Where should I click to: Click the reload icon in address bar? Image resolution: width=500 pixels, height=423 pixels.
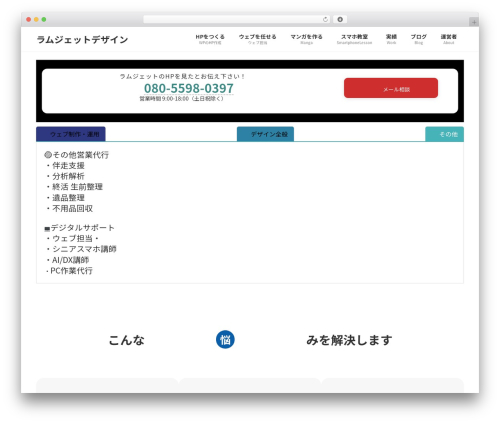(325, 20)
